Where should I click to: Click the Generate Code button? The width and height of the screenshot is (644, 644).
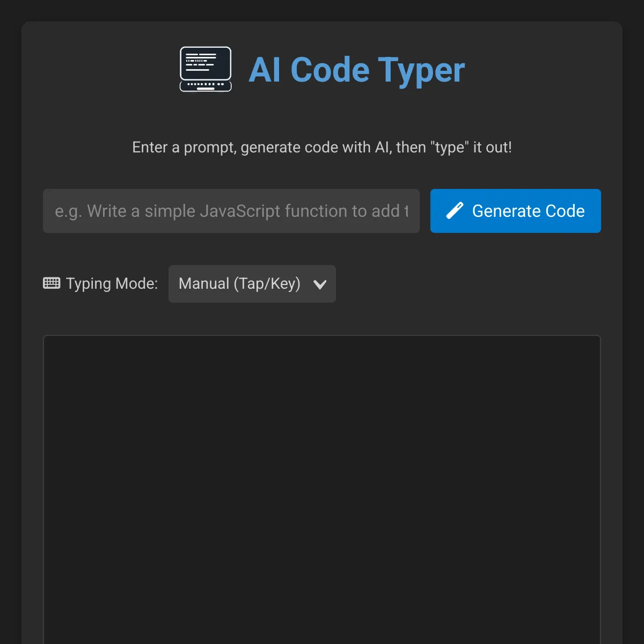[x=516, y=211]
